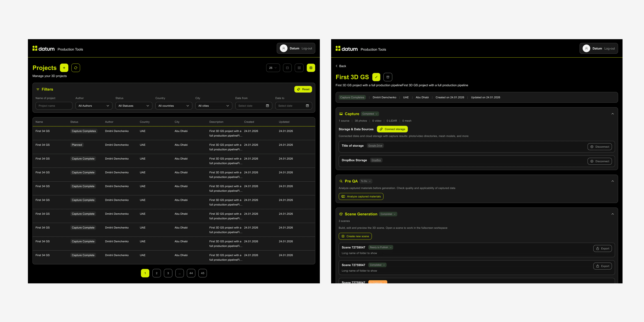Click the archive icon beside First 3D GS

[388, 77]
